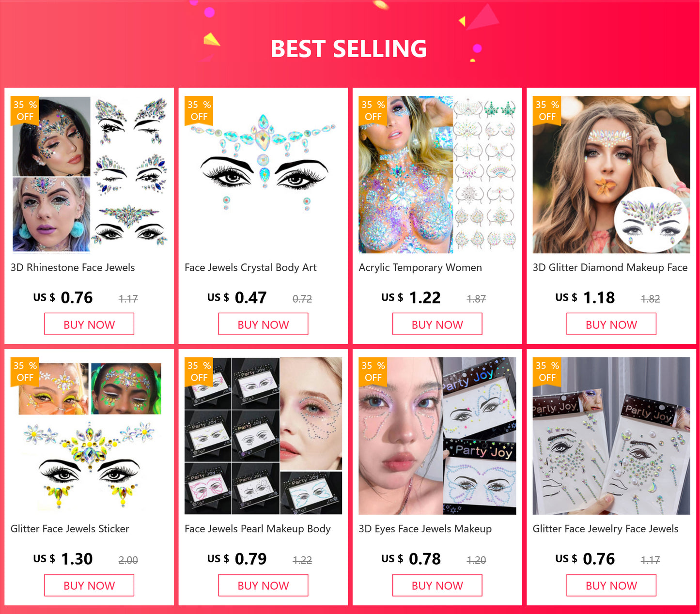The height and width of the screenshot is (614, 700).
Task: Click BUY NOW for 3D Glitter Diamond Makeup Face
Action: point(611,324)
